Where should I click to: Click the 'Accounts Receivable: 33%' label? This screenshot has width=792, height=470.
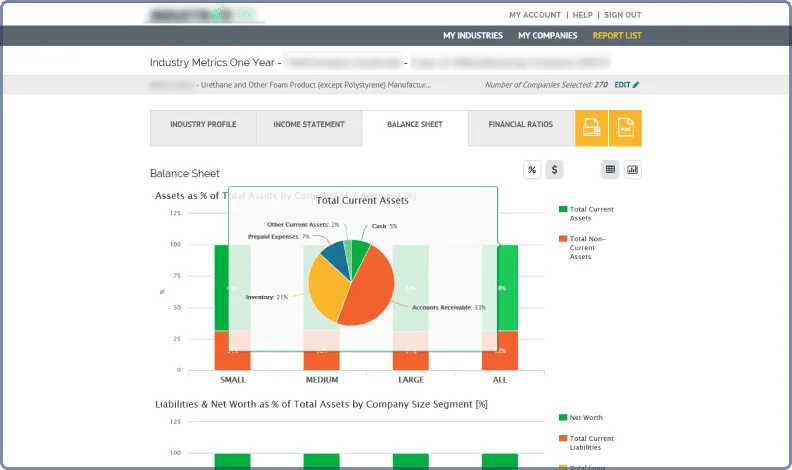[x=449, y=307]
